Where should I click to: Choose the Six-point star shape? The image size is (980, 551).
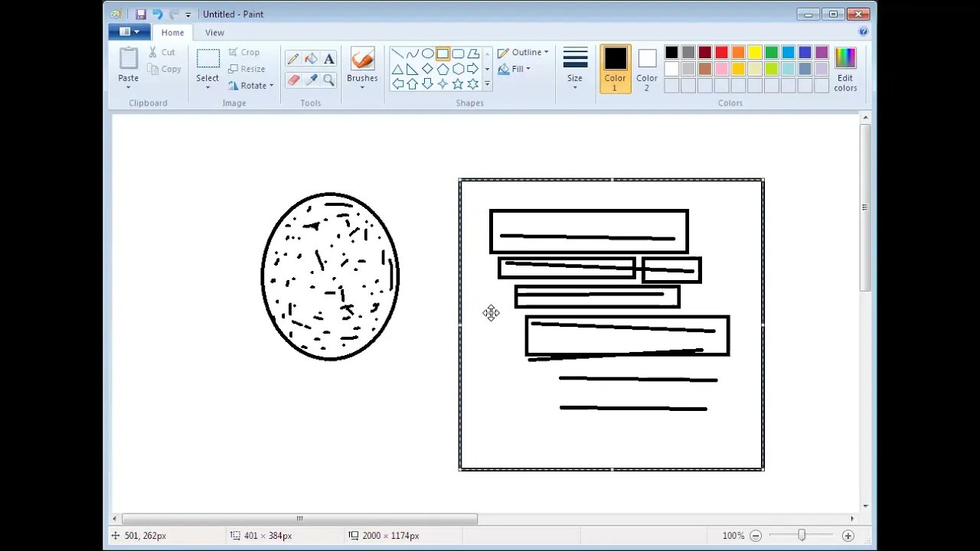point(473,83)
